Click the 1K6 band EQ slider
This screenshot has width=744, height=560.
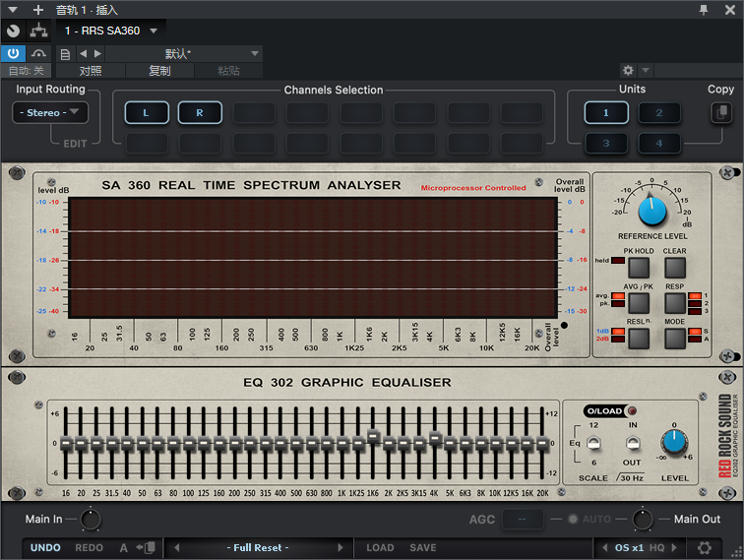[x=373, y=437]
